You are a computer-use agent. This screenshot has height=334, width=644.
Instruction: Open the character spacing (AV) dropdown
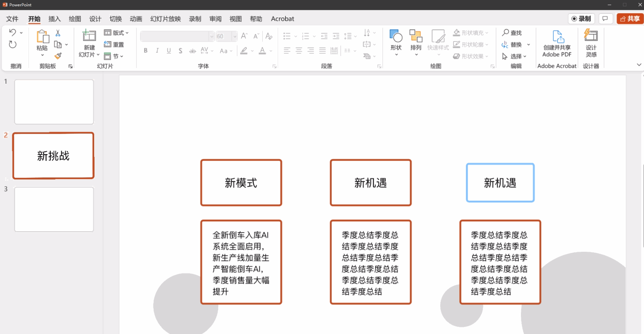point(207,51)
